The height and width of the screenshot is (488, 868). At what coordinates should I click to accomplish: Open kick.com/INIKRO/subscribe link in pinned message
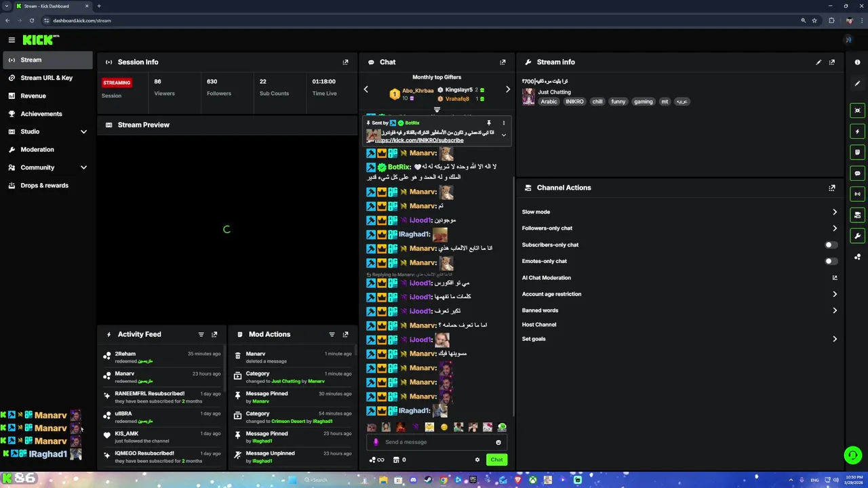click(420, 140)
